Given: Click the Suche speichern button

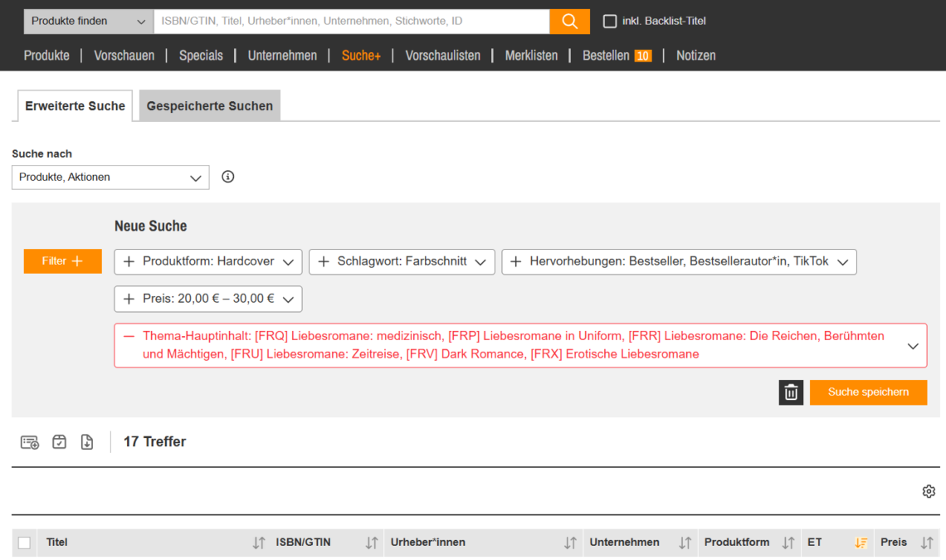Looking at the screenshot, I should pos(868,392).
